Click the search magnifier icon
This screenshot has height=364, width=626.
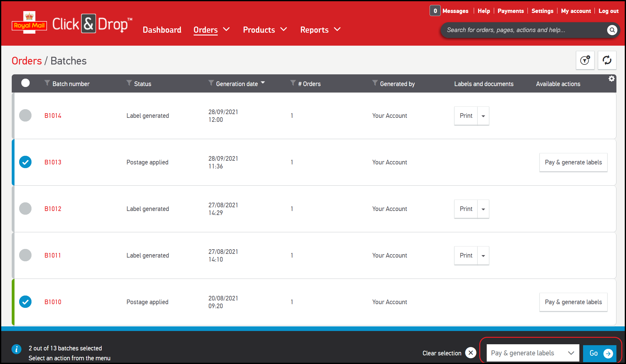click(612, 30)
